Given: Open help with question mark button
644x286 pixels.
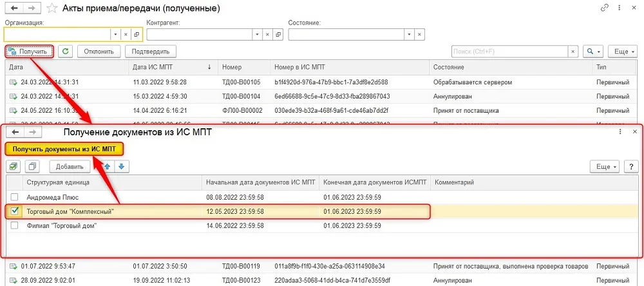Looking at the screenshot, I should tap(631, 166).
